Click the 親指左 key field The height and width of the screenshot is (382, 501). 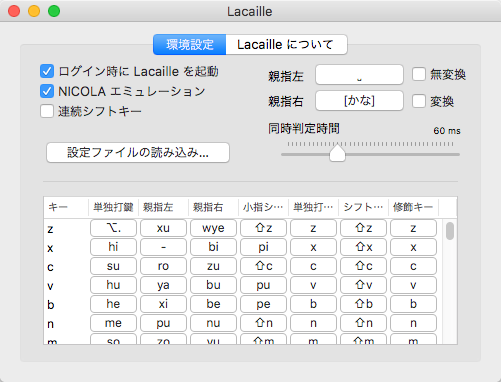tap(359, 74)
